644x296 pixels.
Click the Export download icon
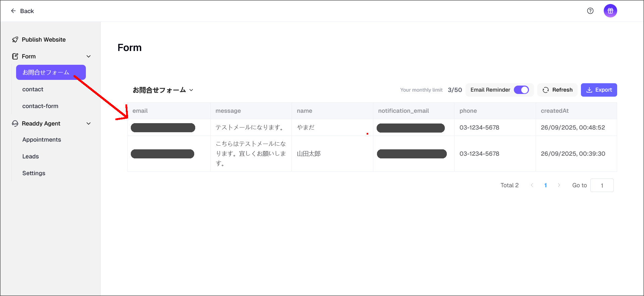[x=589, y=90]
